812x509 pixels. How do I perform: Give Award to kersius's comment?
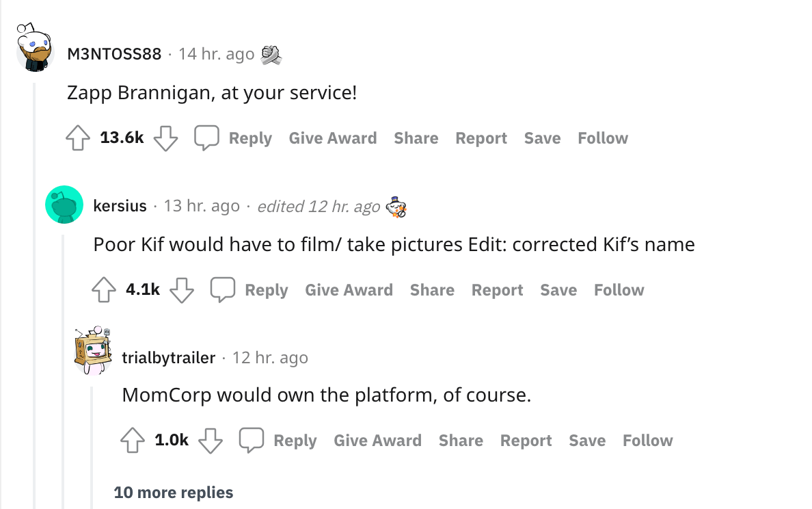(349, 290)
